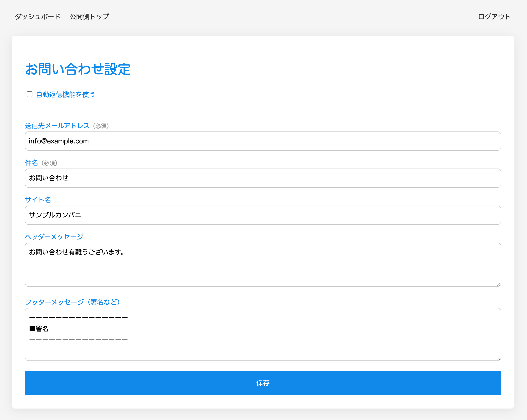Open the ダッシュボード navigation link
Image resolution: width=527 pixels, height=420 pixels.
[x=38, y=17]
